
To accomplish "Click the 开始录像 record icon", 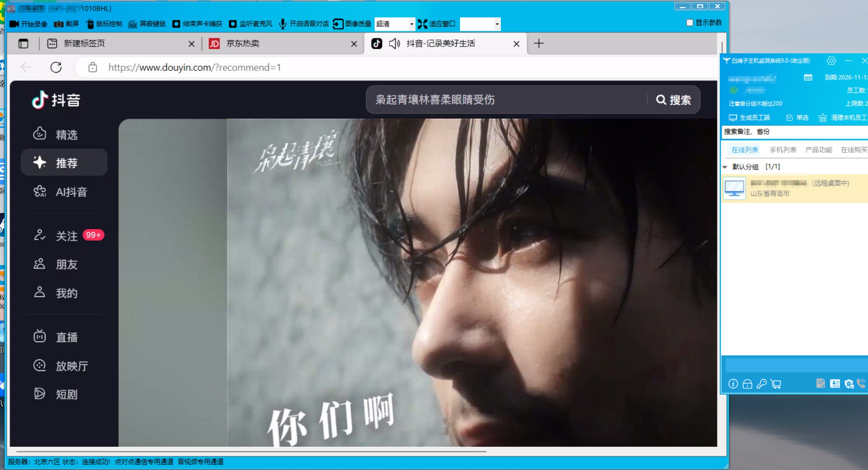I will [14, 24].
